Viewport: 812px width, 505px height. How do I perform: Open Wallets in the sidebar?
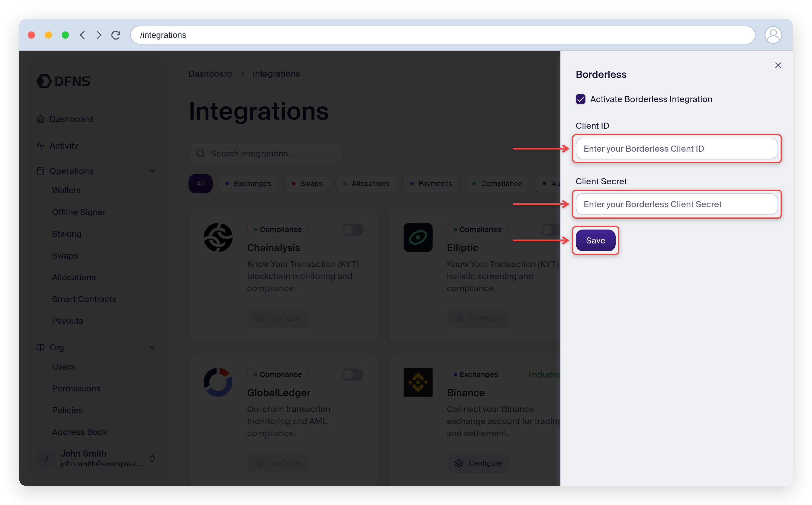point(66,190)
